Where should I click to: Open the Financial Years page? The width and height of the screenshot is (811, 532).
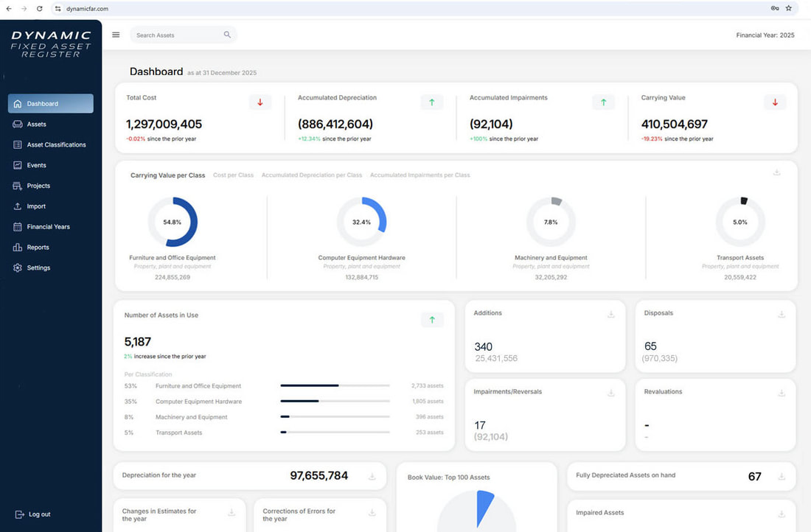48,227
